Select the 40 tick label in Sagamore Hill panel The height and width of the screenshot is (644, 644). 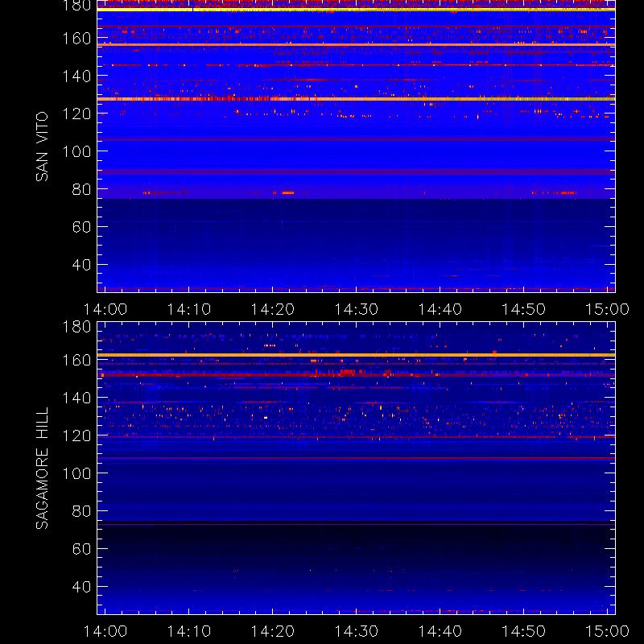coord(81,587)
